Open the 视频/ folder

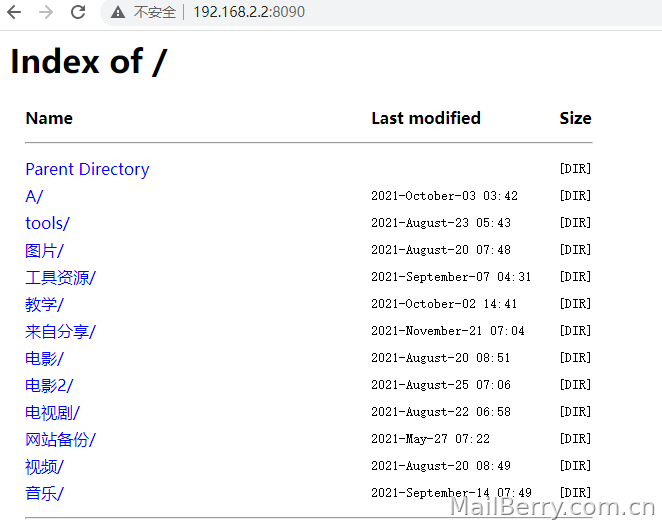coord(44,467)
